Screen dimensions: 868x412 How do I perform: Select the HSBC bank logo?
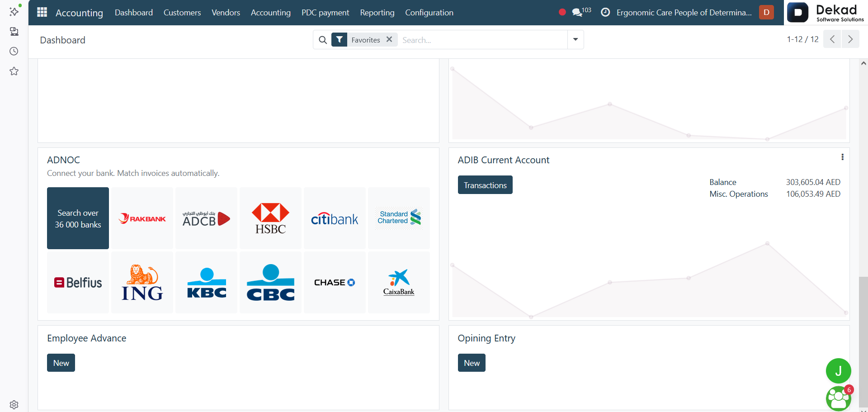[270, 218]
